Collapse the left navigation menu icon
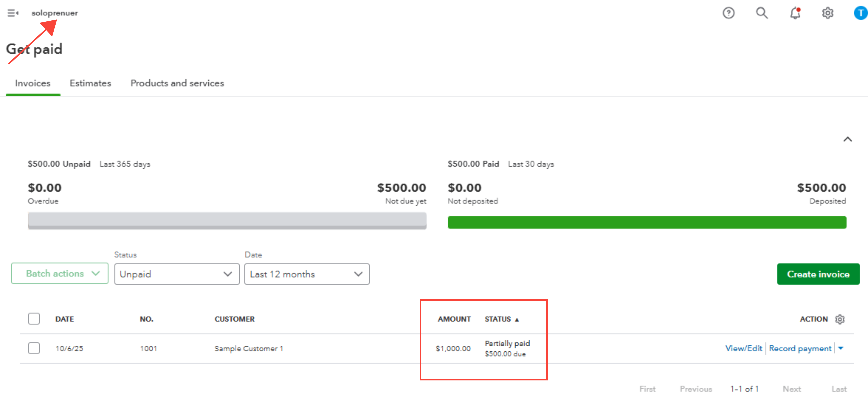 pyautogui.click(x=13, y=13)
